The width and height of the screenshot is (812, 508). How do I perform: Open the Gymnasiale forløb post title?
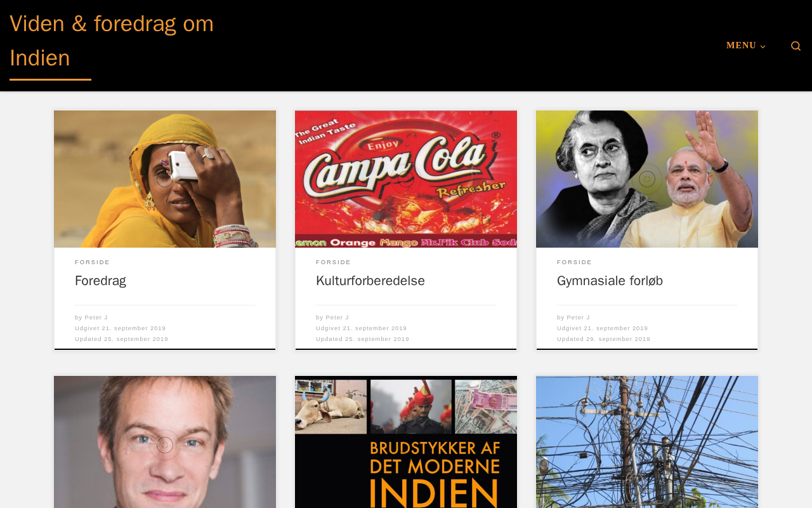(610, 281)
